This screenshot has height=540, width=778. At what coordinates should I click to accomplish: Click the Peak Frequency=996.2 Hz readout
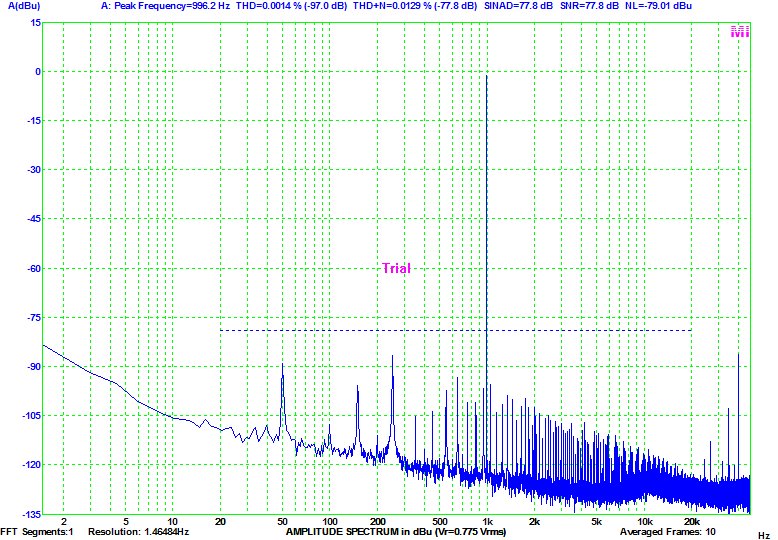click(x=171, y=6)
